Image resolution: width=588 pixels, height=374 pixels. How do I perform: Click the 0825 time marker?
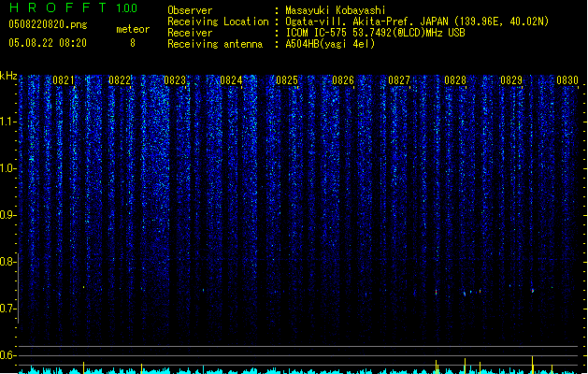pyautogui.click(x=287, y=80)
